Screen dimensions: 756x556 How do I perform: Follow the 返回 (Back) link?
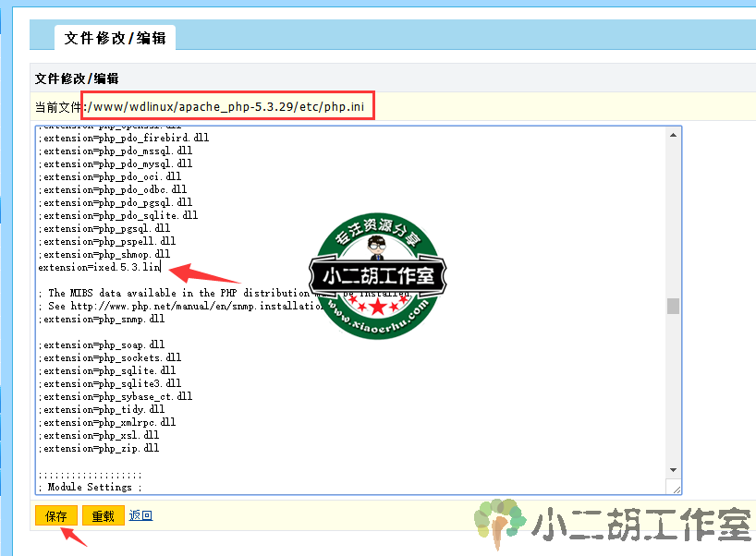pos(140,515)
